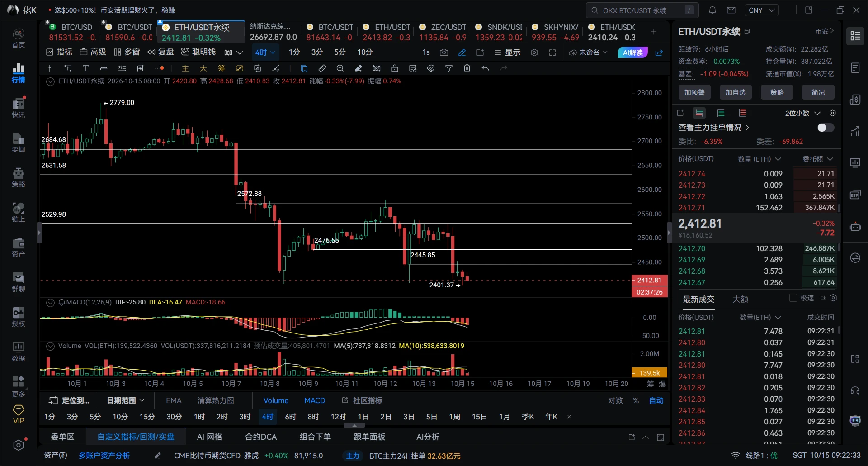Toggle the % percent scale option

click(636, 400)
